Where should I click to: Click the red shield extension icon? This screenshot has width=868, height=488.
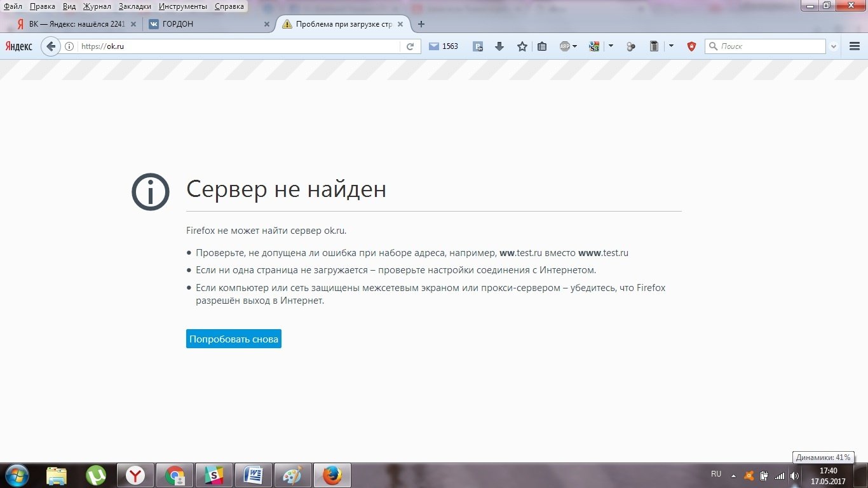coord(691,46)
